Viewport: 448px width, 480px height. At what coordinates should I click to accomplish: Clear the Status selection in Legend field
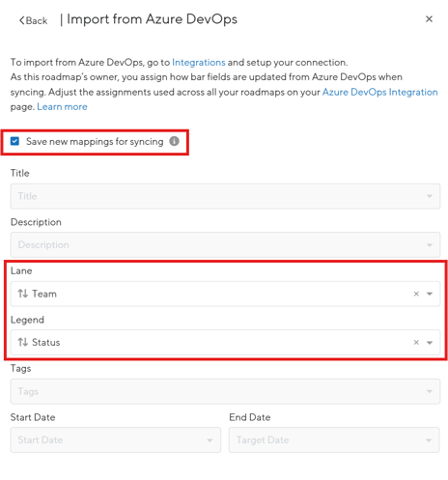(x=416, y=342)
